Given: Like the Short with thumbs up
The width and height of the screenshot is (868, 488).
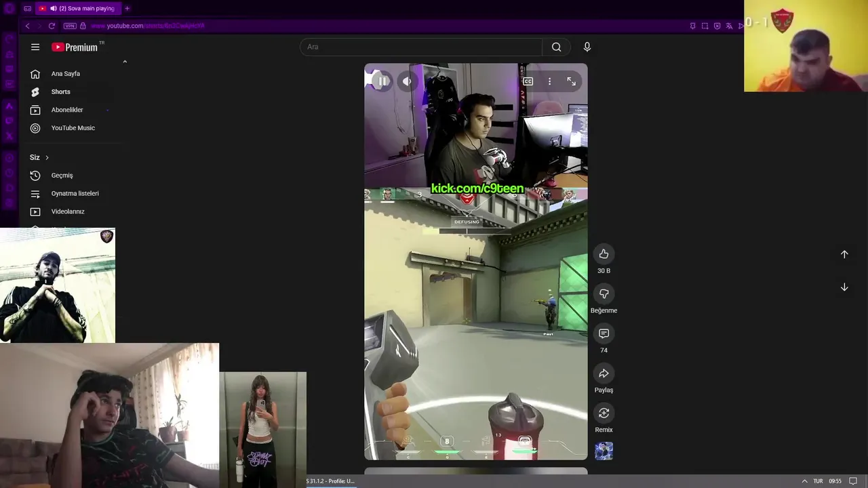Looking at the screenshot, I should click(604, 254).
